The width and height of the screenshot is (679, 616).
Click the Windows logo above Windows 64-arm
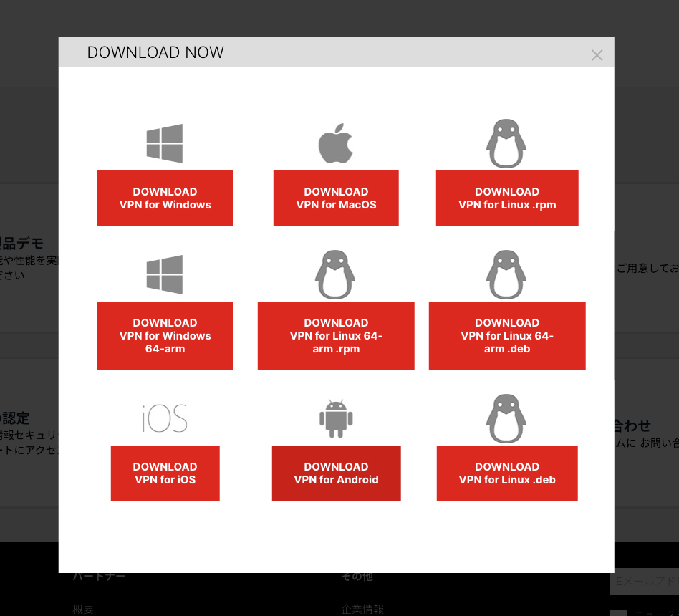click(x=165, y=274)
